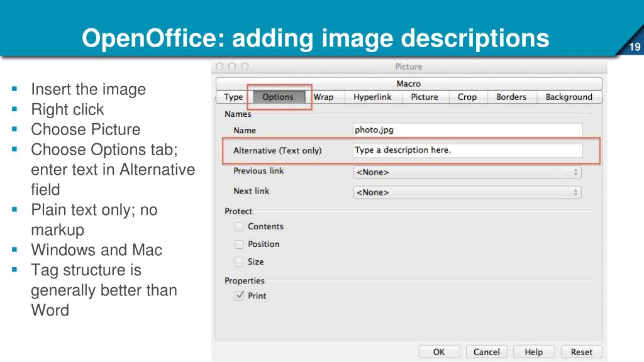Click the 'Next link' label text
The width and height of the screenshot is (644, 362).
(x=252, y=191)
